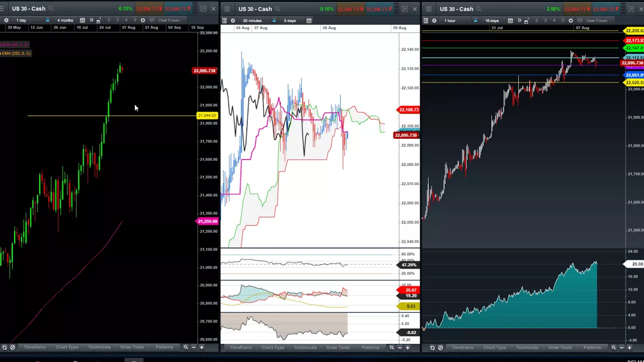Open '4 months' range dropdown in left chart
The image size is (644, 362).
coord(65,20)
